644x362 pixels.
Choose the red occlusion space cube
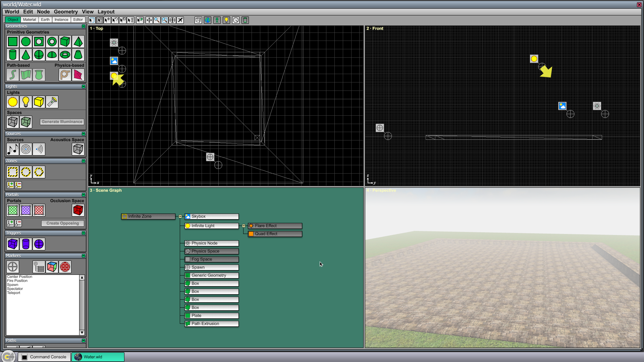point(78,210)
